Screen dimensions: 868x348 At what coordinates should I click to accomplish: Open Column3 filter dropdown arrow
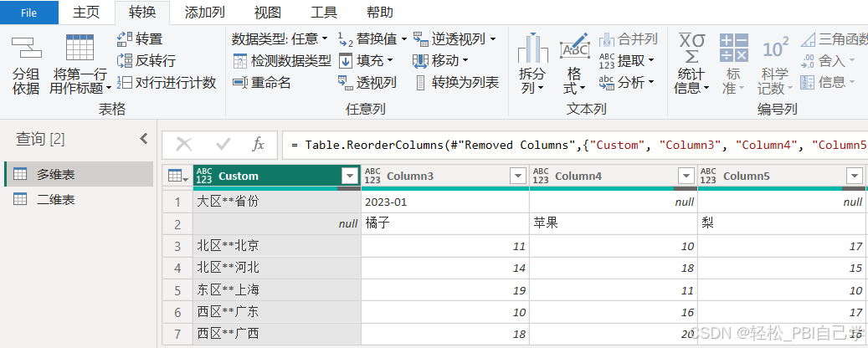click(518, 176)
